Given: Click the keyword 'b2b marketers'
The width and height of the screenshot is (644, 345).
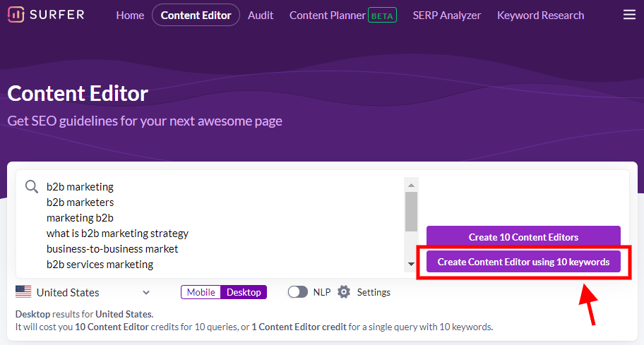Looking at the screenshot, I should (80, 202).
